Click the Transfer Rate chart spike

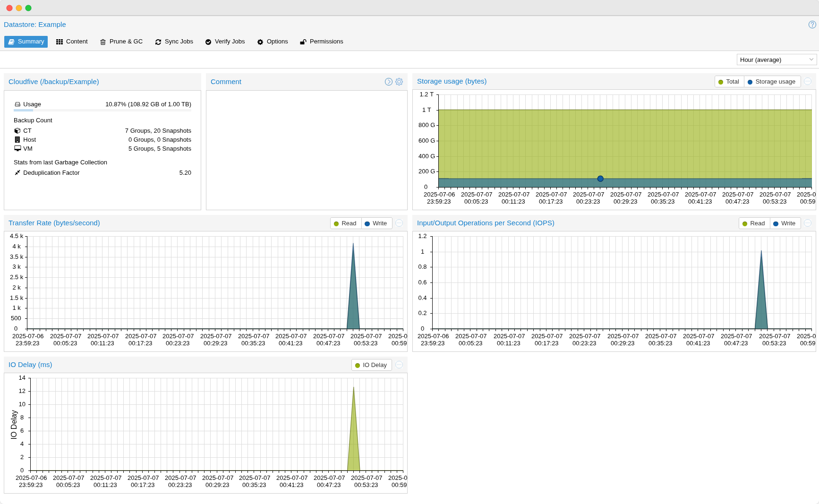(x=353, y=293)
